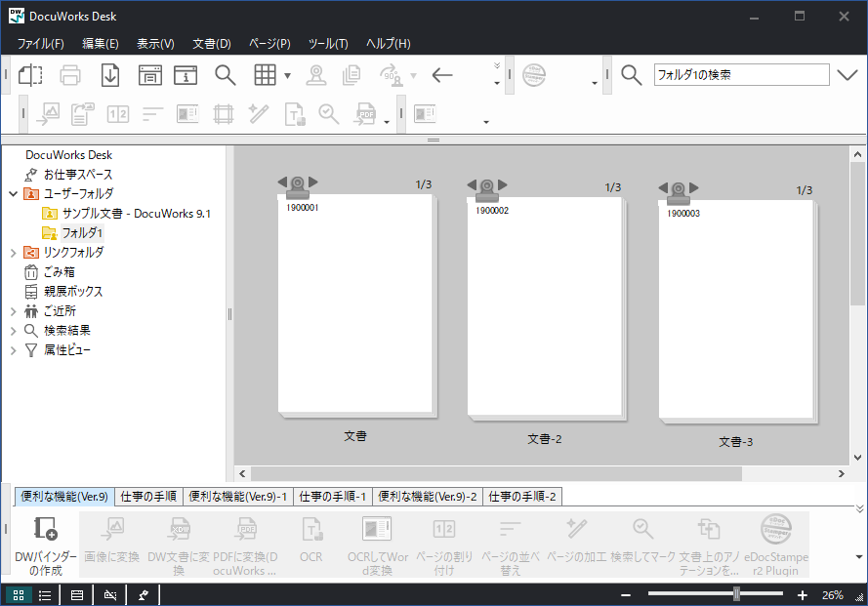Open the rotate tool dropdown arrow
The height and width of the screenshot is (606, 868).
click(x=413, y=75)
